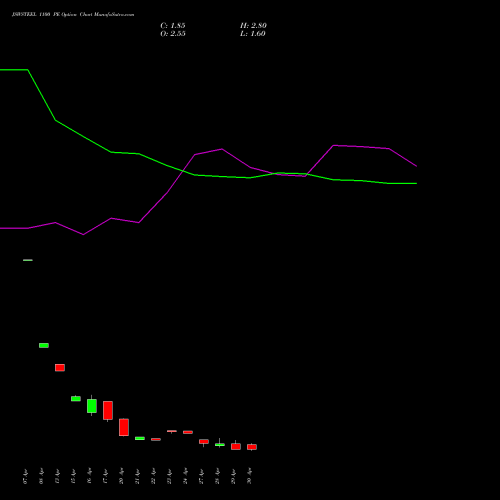Click the green candle for 15 Apr
This screenshot has width=500, height=500.
point(76,398)
